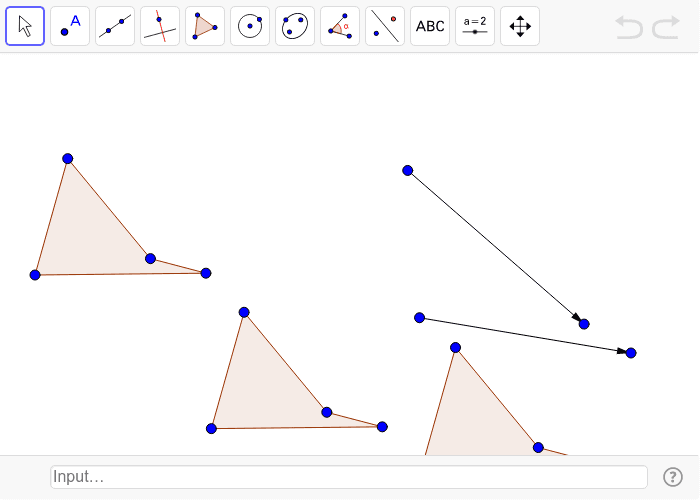Click rightmost vertex of the left polygon
Viewport: 700px width, 500px height.
pyautogui.click(x=206, y=273)
